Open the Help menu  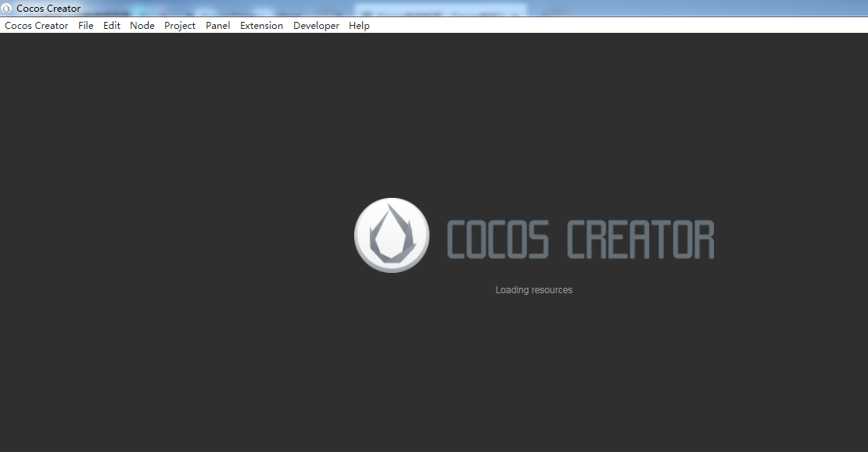(x=359, y=26)
